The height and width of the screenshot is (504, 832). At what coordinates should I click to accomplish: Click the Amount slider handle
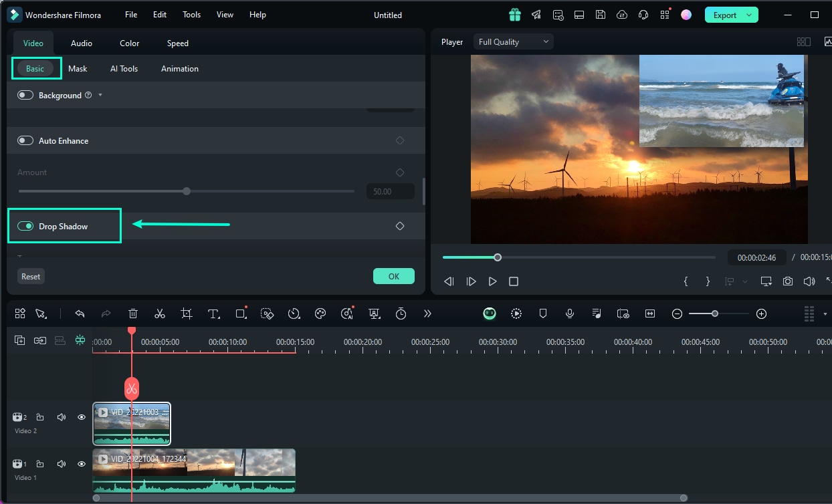187,191
